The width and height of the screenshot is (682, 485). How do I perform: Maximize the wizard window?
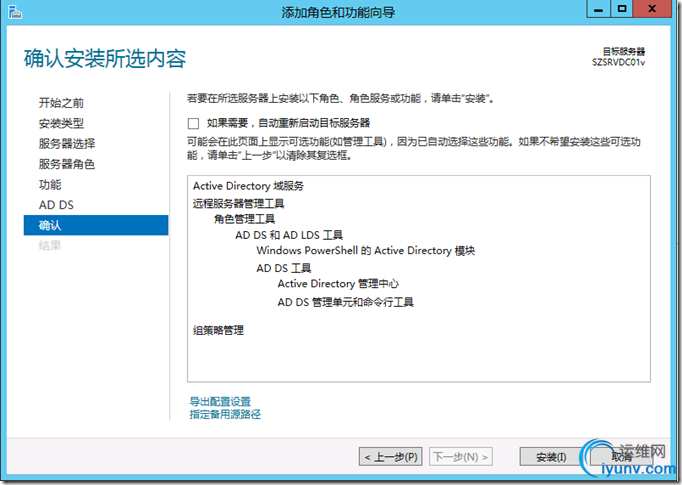(x=622, y=9)
